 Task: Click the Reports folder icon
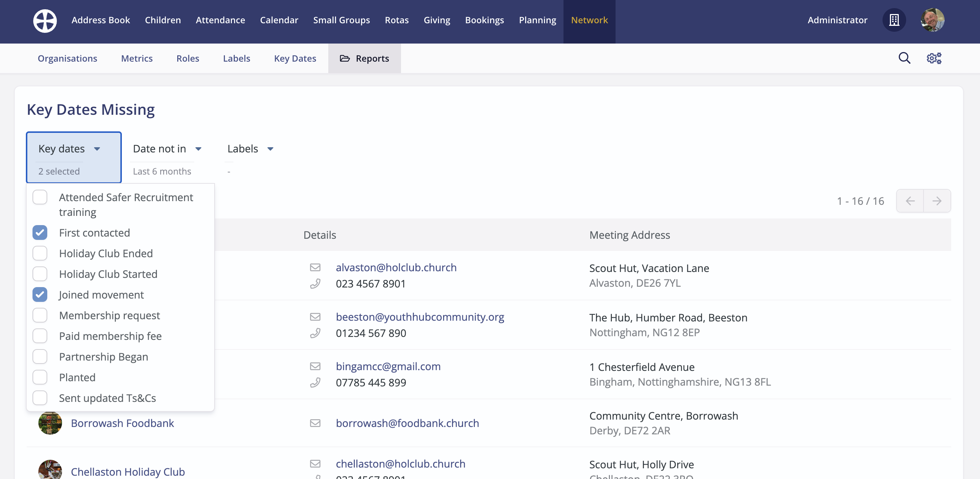tap(345, 58)
